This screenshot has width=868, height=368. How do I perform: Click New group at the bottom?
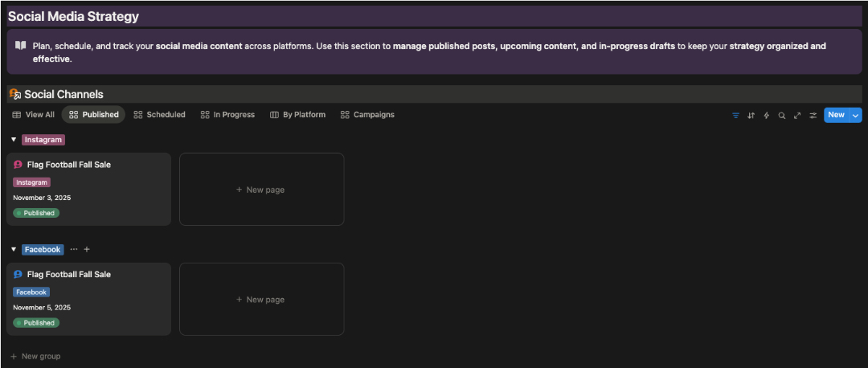(x=35, y=356)
